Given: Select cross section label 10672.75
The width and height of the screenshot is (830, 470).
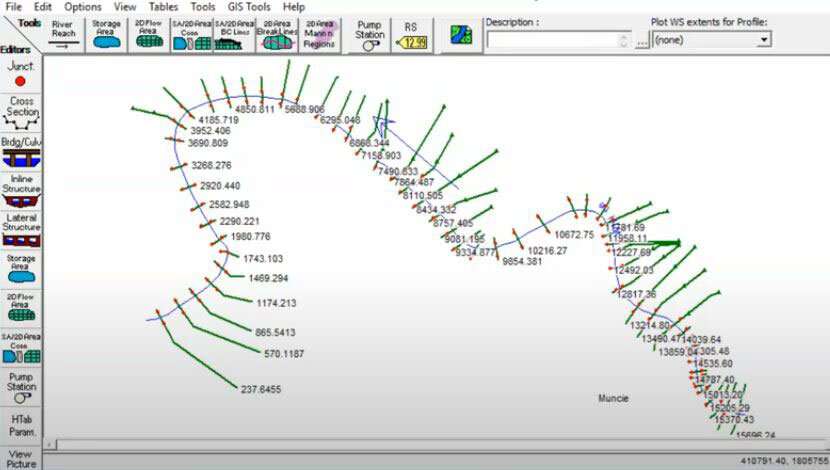Looking at the screenshot, I should click(574, 234).
